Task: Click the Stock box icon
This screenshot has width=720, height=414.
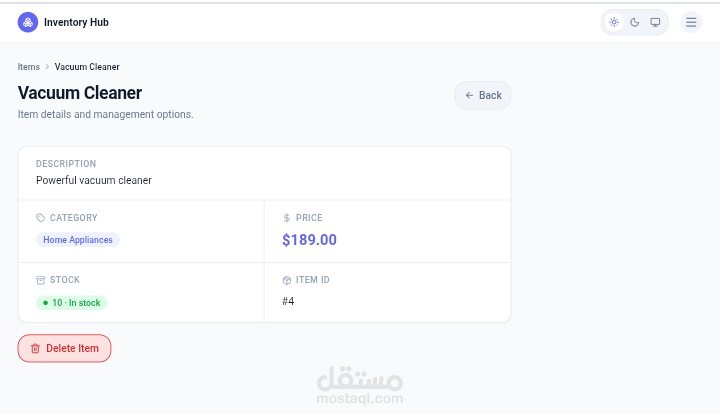Action: click(x=41, y=280)
